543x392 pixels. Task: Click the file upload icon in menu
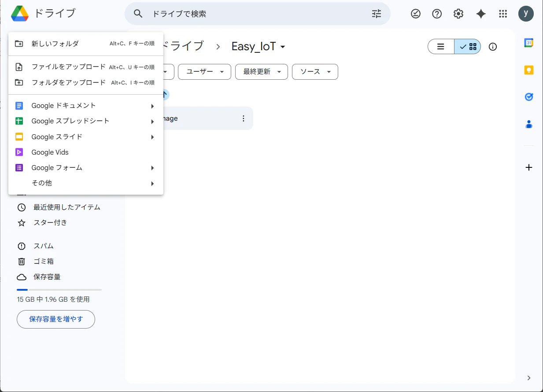point(19,67)
